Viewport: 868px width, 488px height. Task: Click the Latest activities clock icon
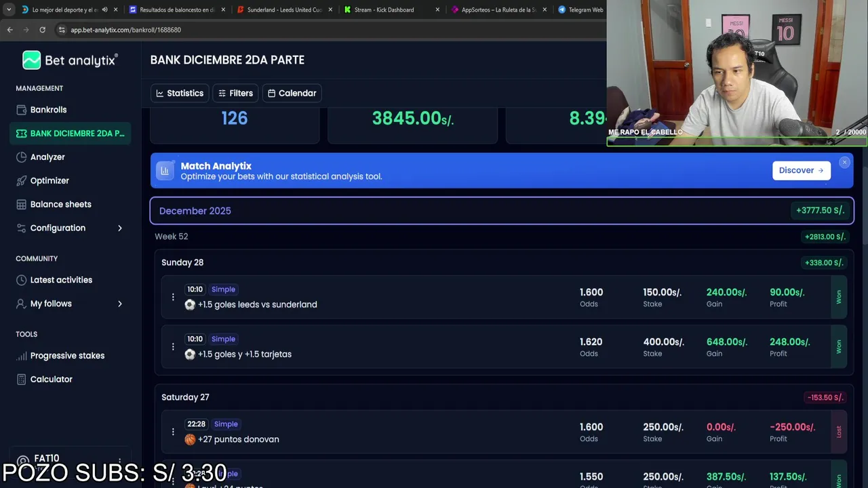(22, 280)
